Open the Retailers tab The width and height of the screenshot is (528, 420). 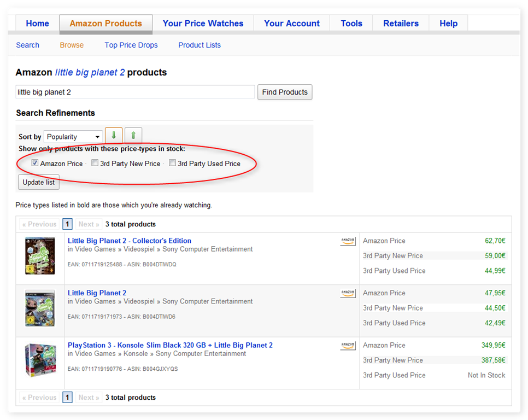coord(401,23)
